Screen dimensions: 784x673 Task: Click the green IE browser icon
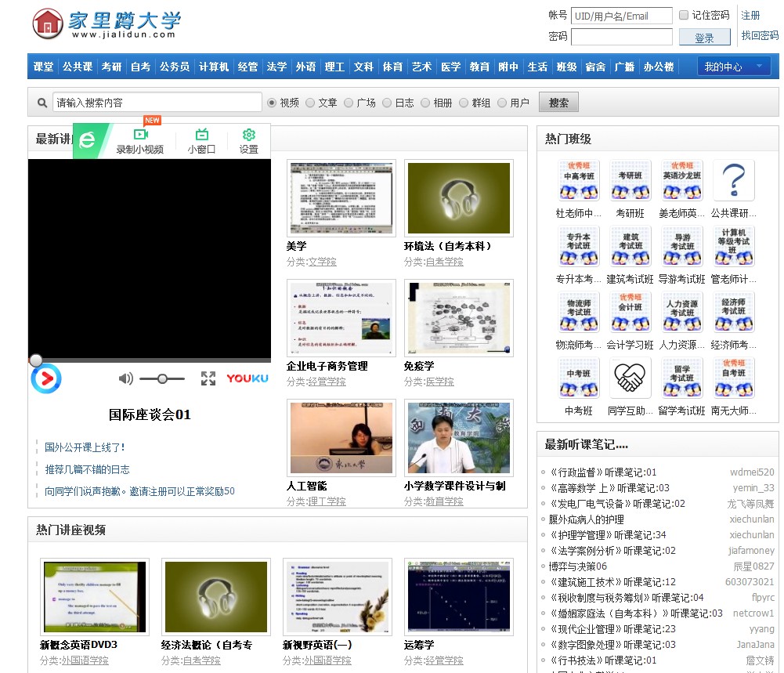tap(89, 141)
